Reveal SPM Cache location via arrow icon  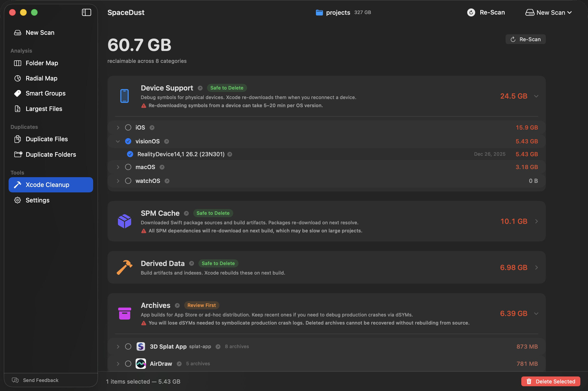(186, 213)
